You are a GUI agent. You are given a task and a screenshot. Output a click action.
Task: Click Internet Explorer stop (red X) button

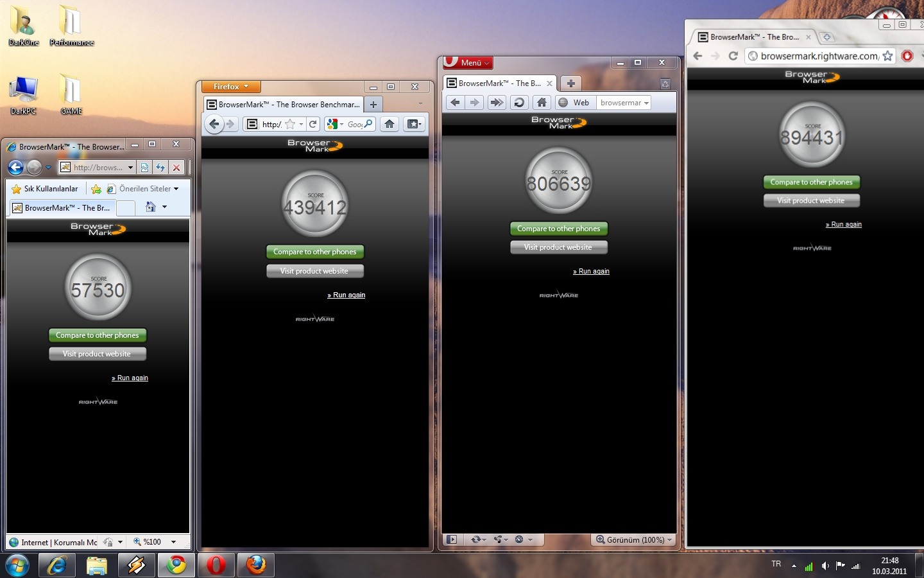pos(176,168)
